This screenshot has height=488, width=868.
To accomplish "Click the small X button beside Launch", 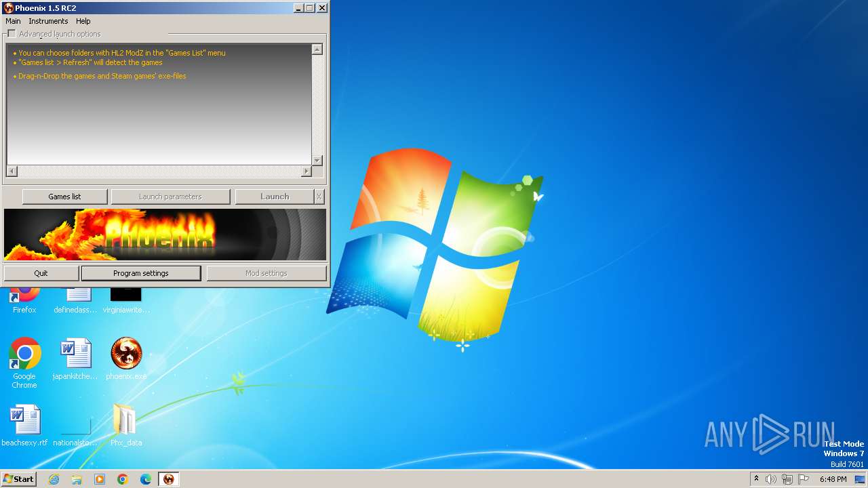I will 319,197.
